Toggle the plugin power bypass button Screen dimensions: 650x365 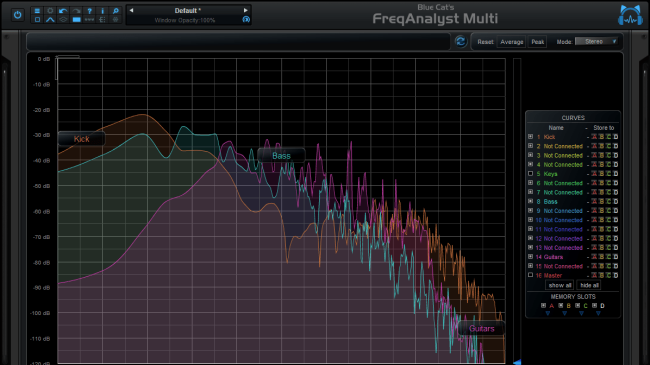(17, 15)
